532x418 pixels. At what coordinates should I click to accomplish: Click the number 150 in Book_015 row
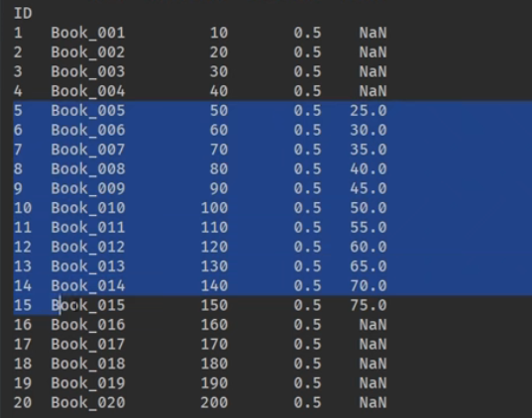[x=214, y=305]
